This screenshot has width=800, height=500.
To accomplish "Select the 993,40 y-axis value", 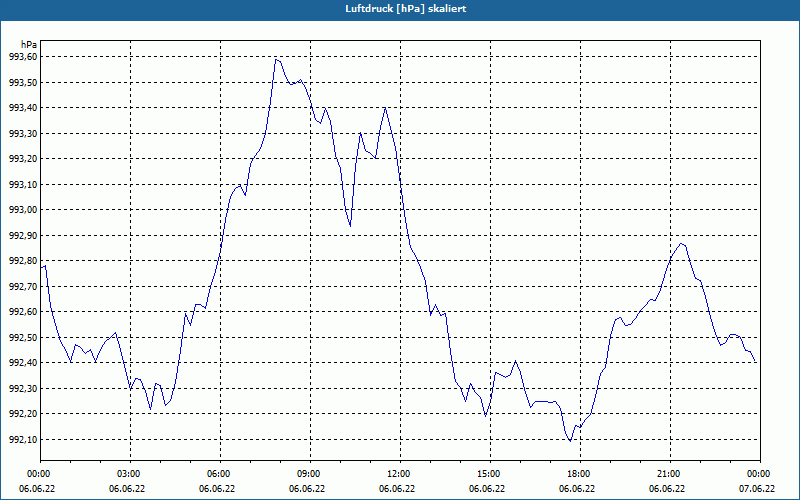I will [x=23, y=108].
